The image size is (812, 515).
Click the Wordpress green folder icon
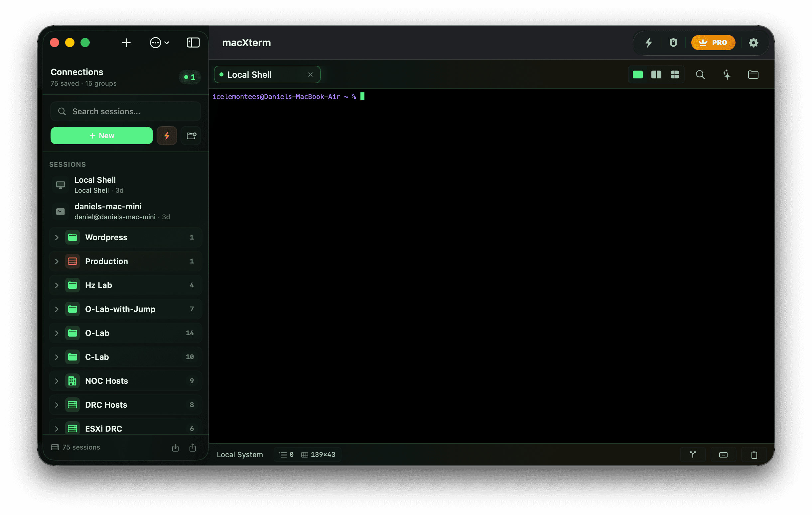72,238
